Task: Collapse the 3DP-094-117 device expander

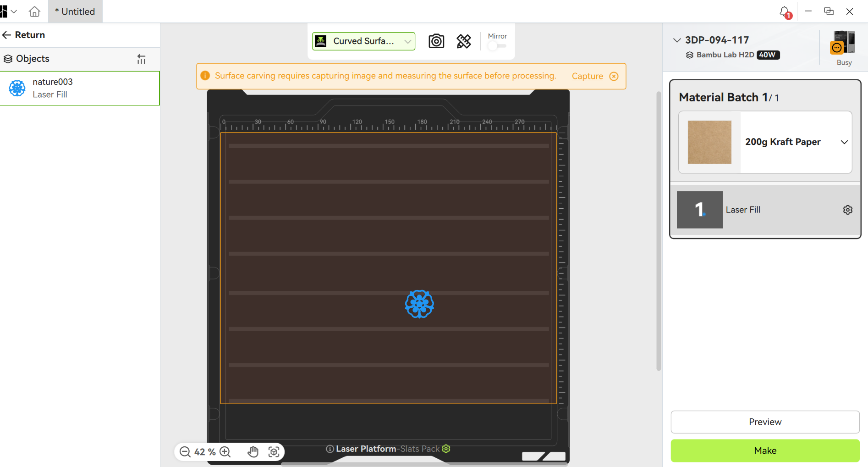Action: (x=677, y=40)
